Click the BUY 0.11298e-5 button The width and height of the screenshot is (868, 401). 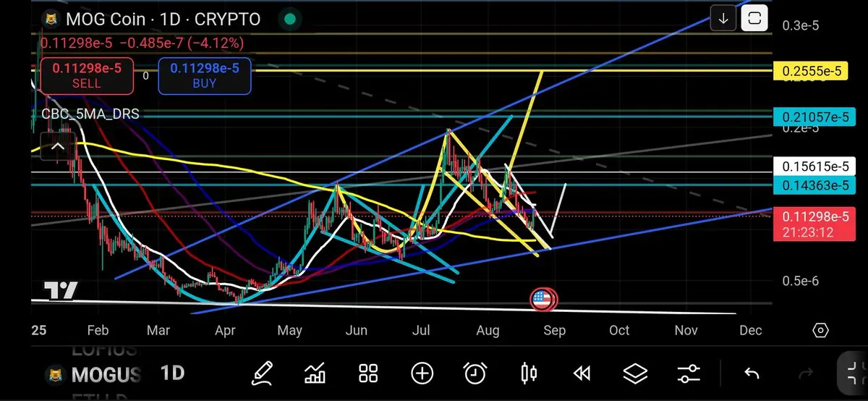click(205, 76)
